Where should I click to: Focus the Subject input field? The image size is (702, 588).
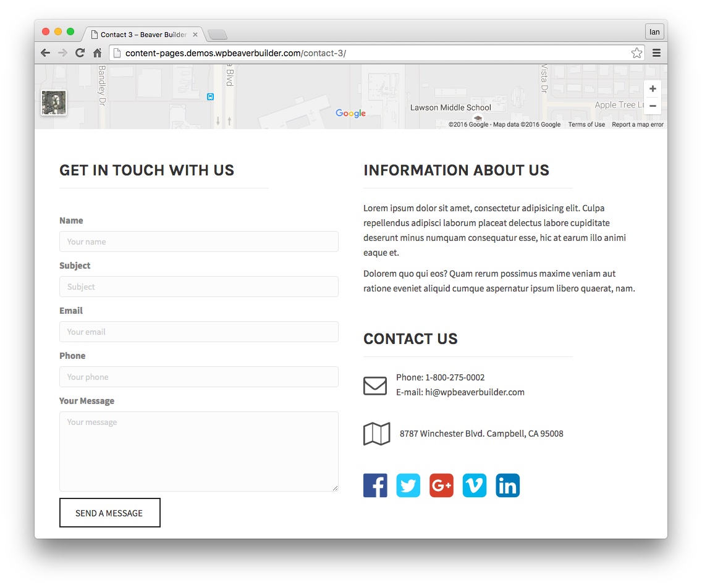(x=199, y=287)
